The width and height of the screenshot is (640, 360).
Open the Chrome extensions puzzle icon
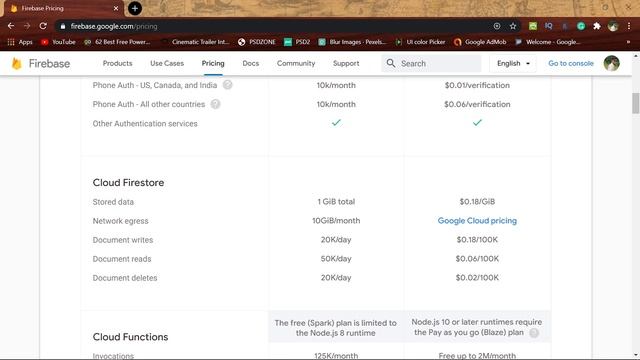pos(597,26)
